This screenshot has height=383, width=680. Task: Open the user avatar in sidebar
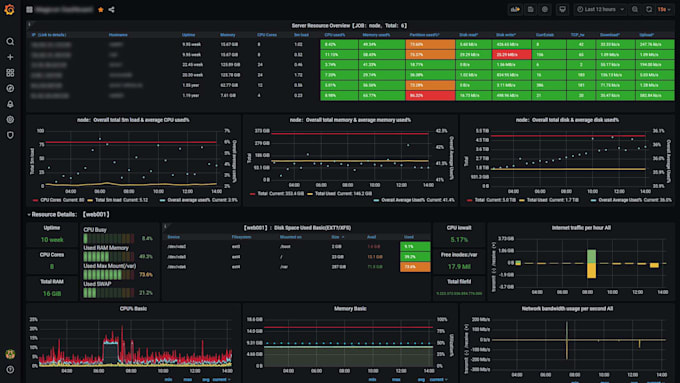click(10, 354)
